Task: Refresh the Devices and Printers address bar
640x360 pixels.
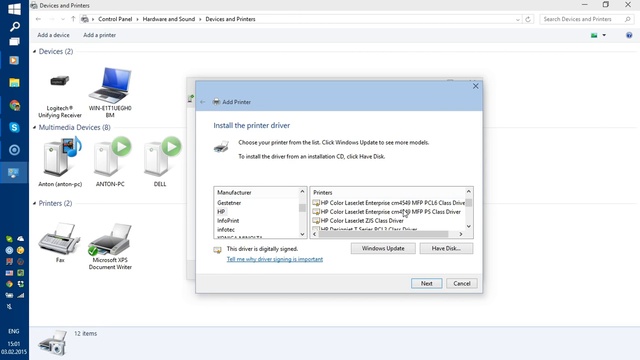Action: tap(528, 19)
